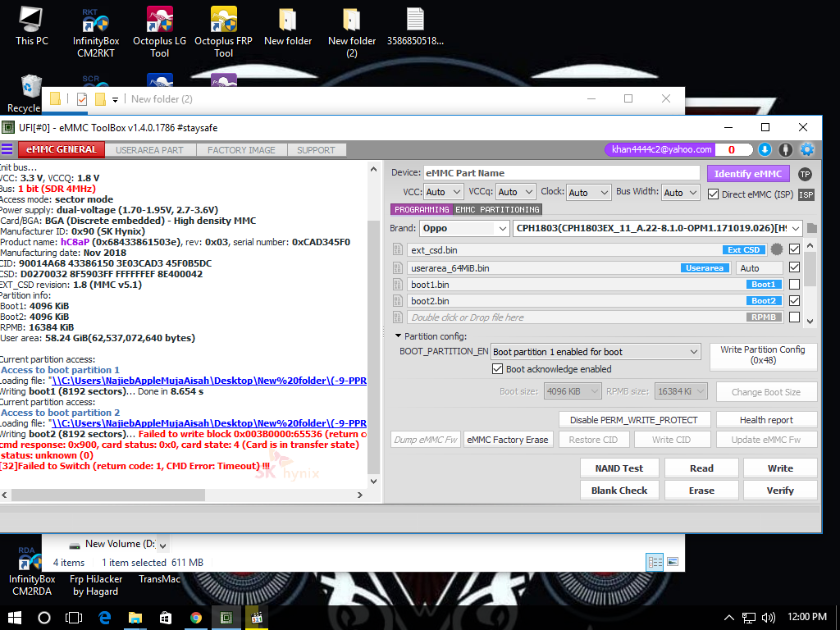Click Identify eMMC button
Image resolution: width=840 pixels, height=630 pixels.
[x=748, y=174]
